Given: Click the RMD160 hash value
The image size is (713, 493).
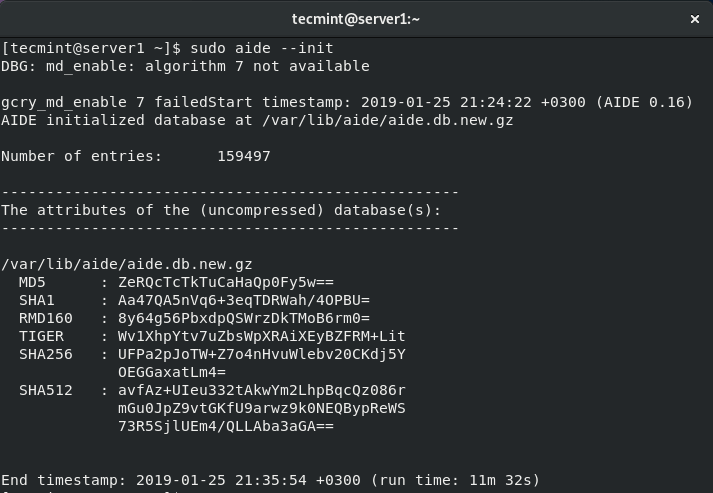Looking at the screenshot, I should click(244, 318).
